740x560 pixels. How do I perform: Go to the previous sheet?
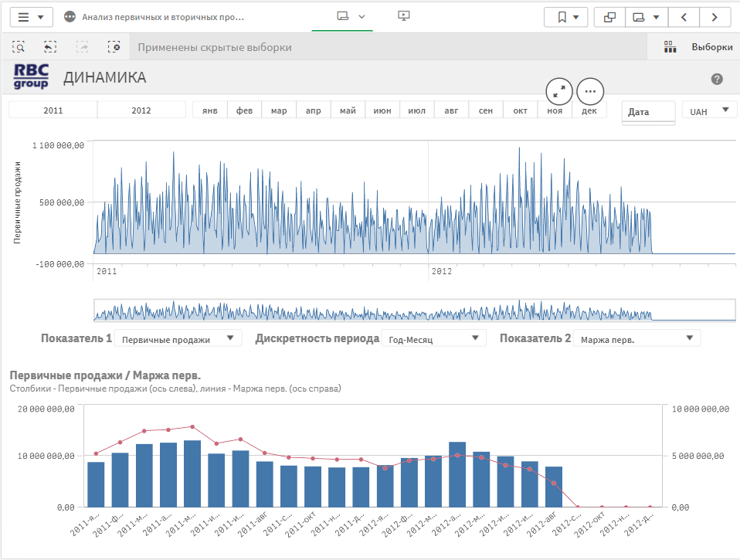(x=684, y=16)
